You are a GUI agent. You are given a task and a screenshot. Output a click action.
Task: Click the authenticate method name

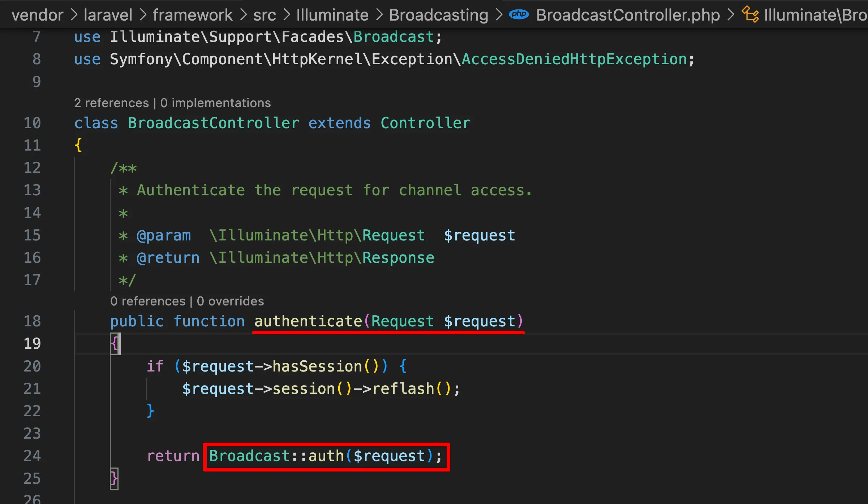click(308, 321)
